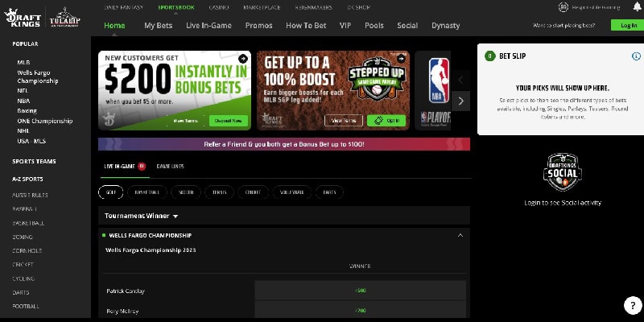Click the Tulalip casino logo

(x=64, y=17)
